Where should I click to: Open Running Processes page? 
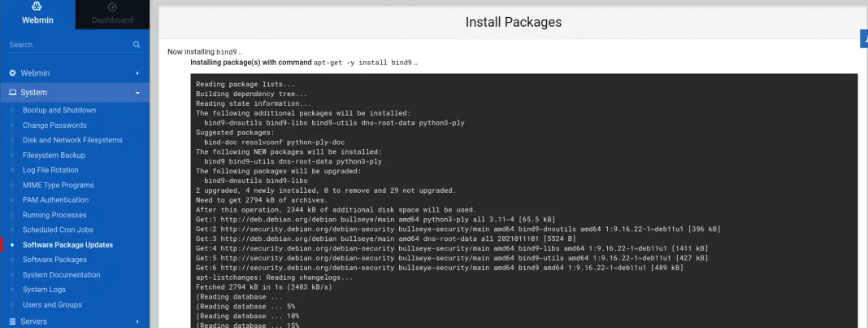point(54,215)
